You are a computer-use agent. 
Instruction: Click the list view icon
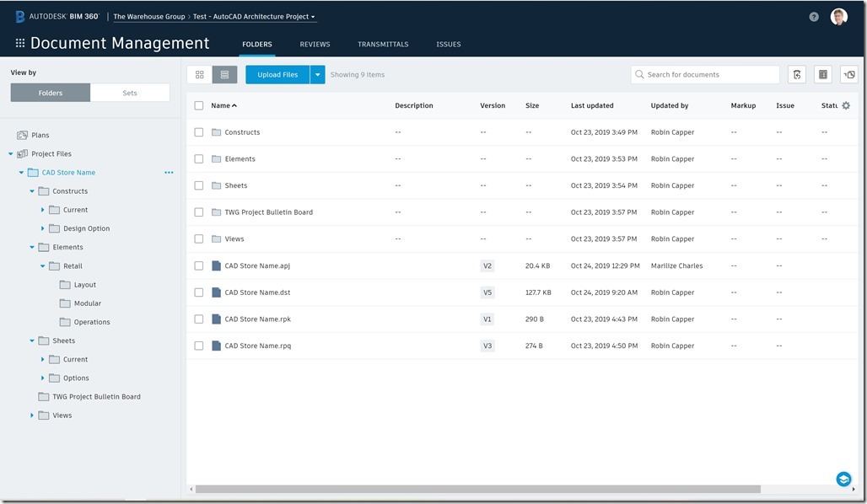coord(224,75)
